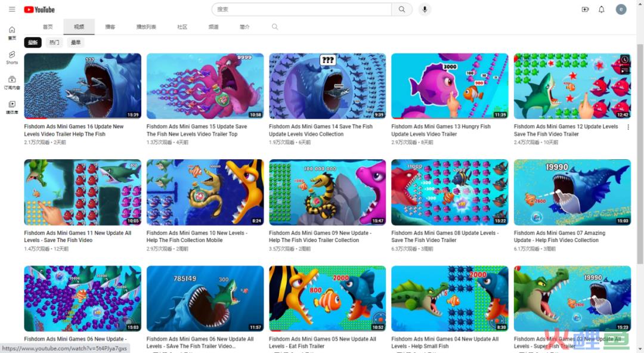Open the account avatar menu

621,9
